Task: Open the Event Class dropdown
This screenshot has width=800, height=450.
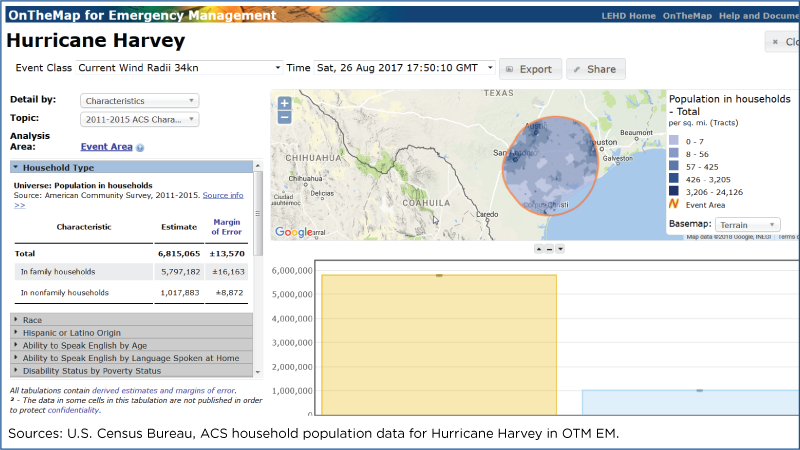Action: (x=179, y=68)
